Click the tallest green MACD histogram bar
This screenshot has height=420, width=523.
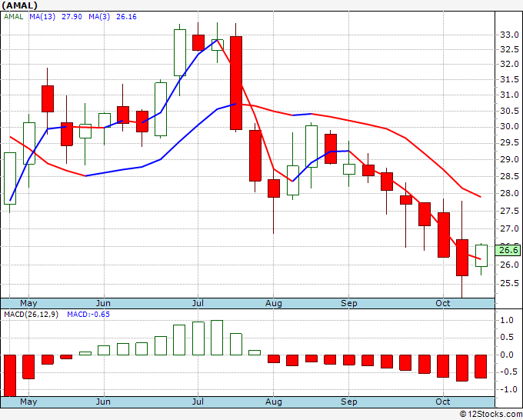click(x=217, y=338)
